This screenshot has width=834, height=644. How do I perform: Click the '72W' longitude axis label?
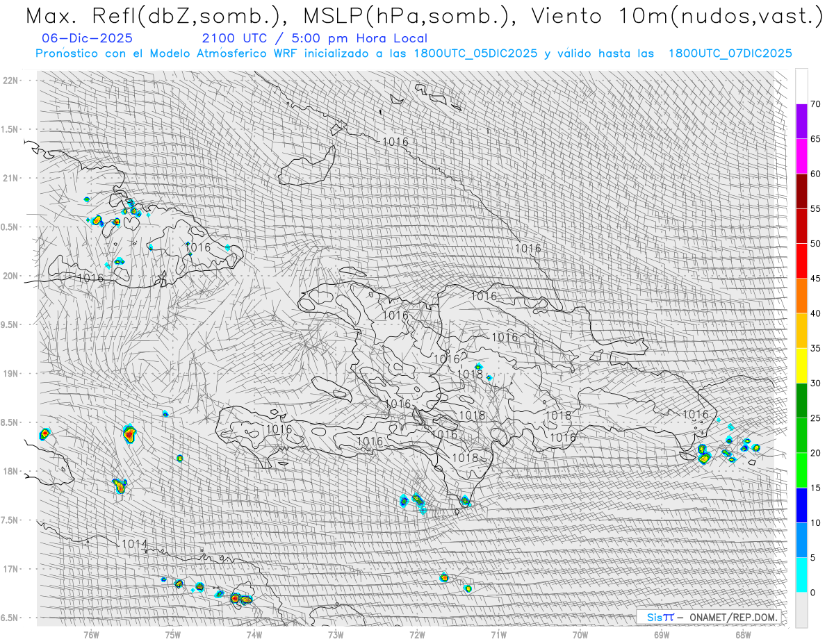tap(417, 634)
